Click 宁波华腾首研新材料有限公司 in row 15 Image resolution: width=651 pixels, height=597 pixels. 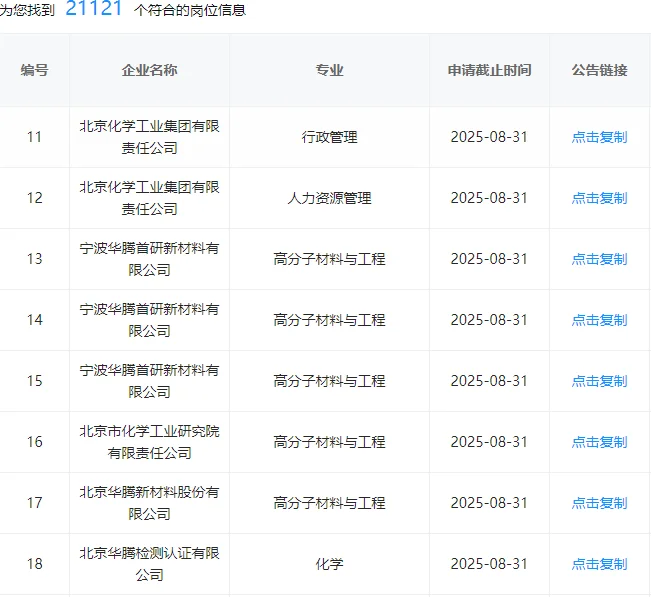click(x=149, y=381)
